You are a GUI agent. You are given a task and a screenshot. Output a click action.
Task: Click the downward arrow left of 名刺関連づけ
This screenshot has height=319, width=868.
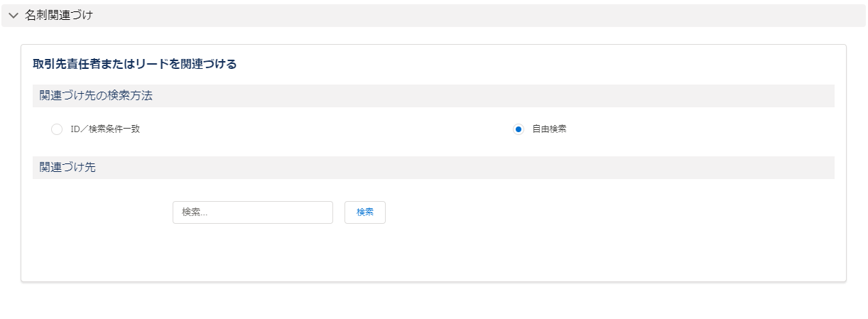[13, 16]
